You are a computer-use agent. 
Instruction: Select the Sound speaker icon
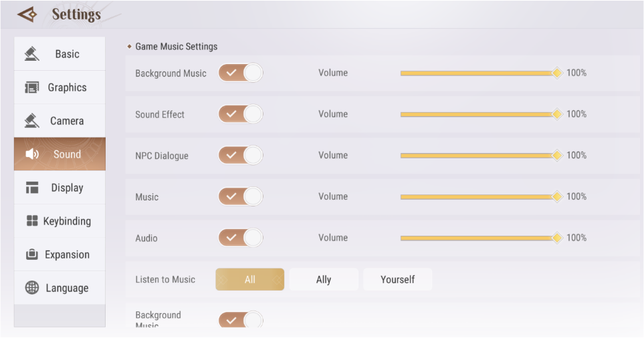click(32, 154)
